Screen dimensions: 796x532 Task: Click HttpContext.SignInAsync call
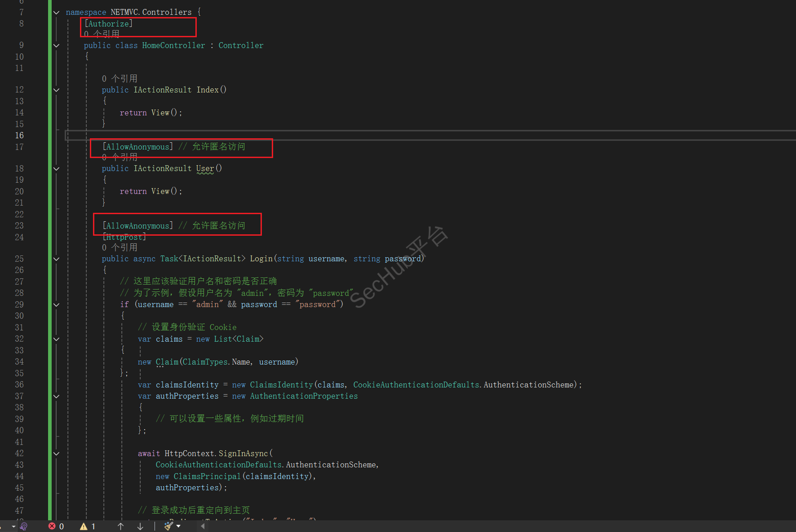coord(216,453)
